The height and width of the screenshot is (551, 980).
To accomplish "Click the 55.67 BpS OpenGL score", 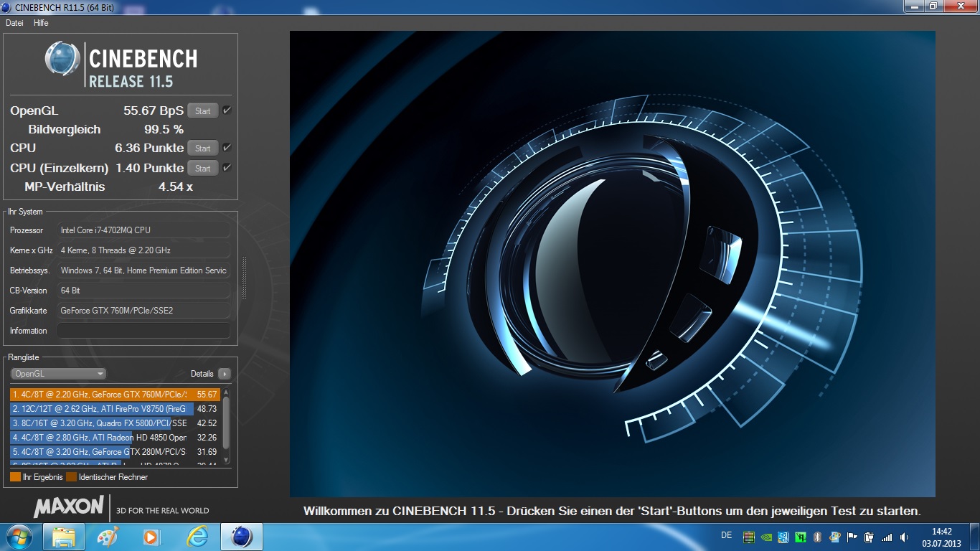I will click(154, 111).
